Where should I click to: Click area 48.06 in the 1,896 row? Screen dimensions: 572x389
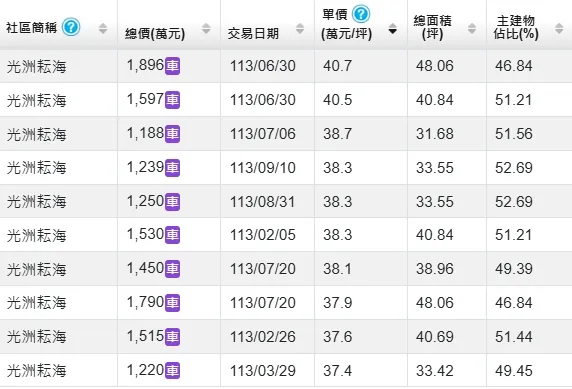pos(434,66)
